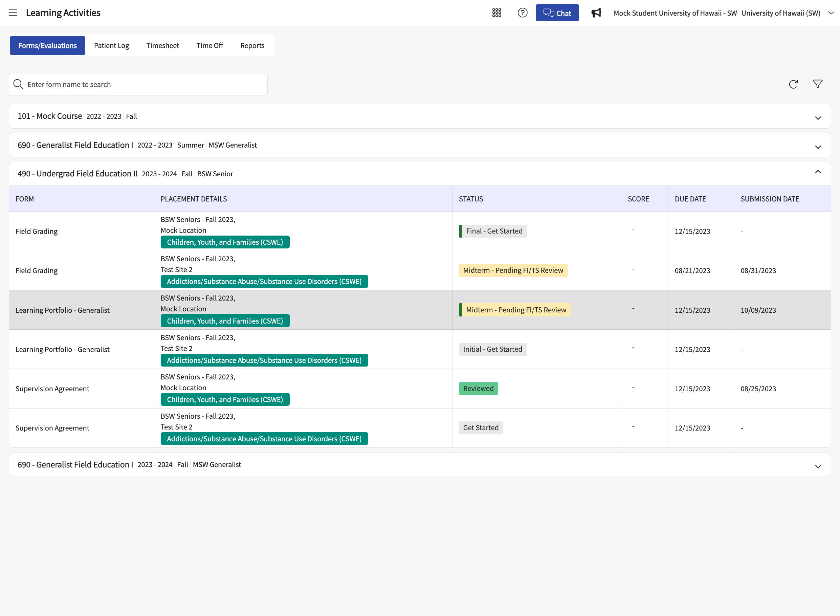Open the filter funnel icon
840x616 pixels.
pyautogui.click(x=817, y=84)
